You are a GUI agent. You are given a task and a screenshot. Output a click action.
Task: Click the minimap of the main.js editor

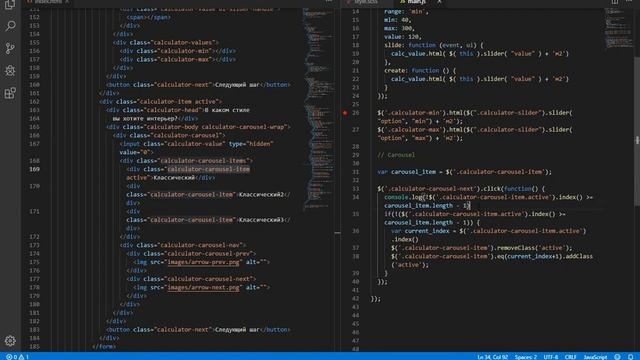tap(619, 28)
